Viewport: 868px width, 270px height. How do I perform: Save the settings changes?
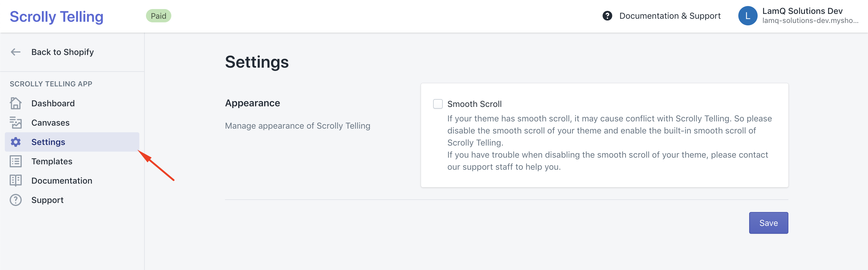(x=768, y=223)
